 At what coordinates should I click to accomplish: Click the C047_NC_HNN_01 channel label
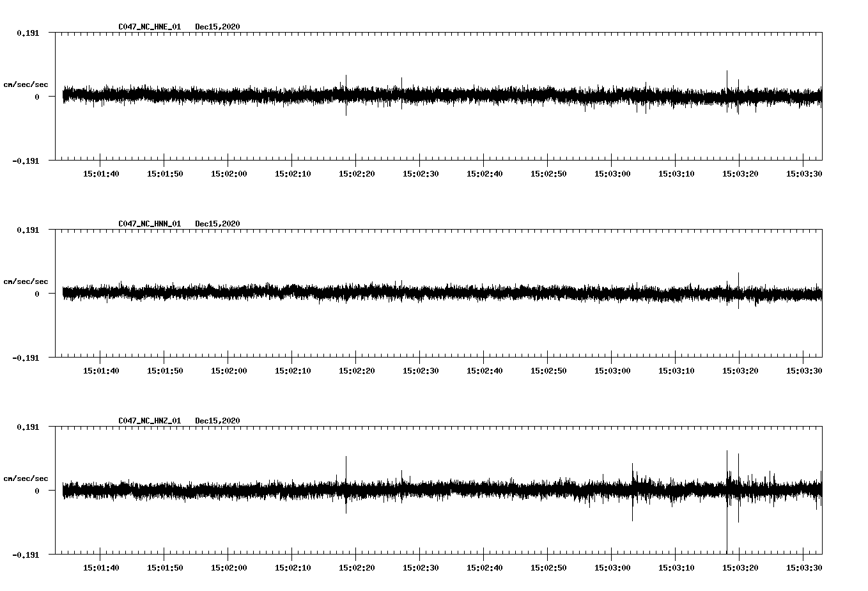pyautogui.click(x=148, y=224)
